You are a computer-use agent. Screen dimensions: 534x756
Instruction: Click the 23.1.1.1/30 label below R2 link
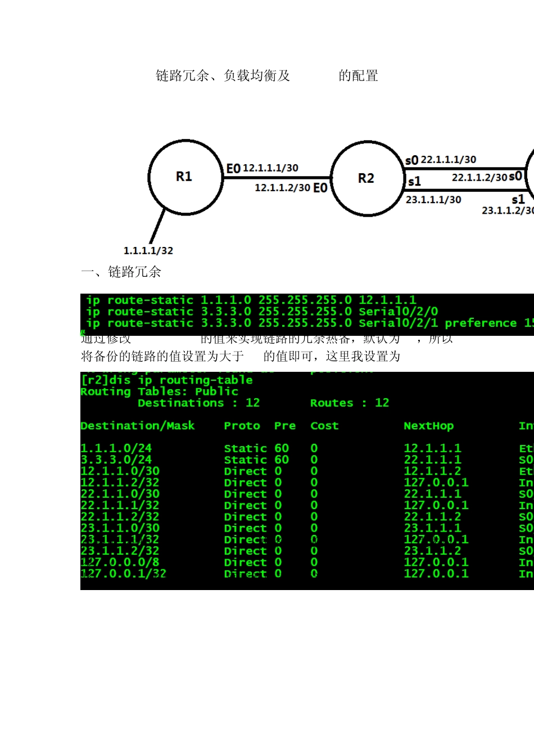point(433,199)
